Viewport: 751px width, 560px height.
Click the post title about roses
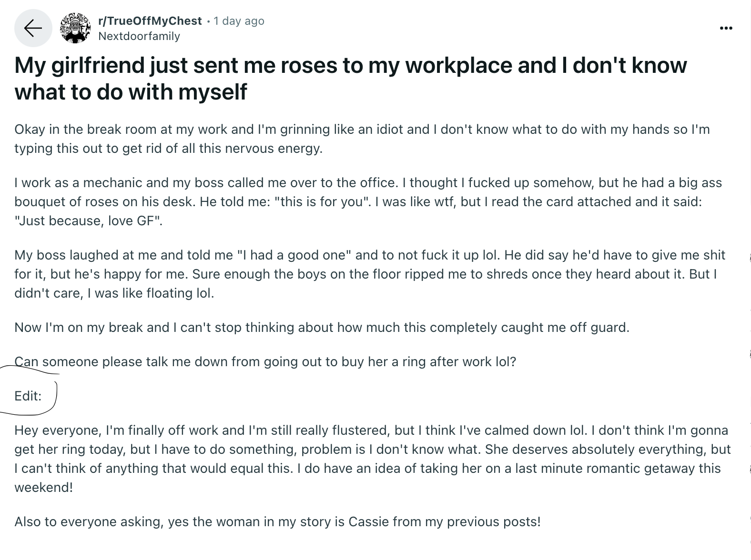tap(351, 79)
